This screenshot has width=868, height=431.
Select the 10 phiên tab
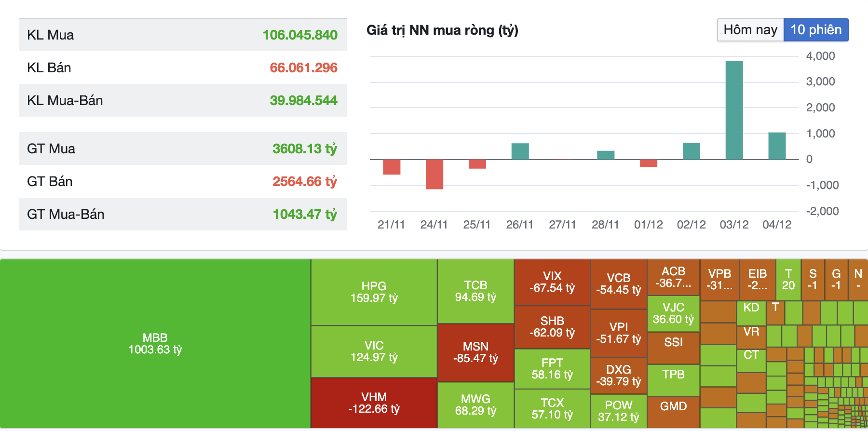815,30
